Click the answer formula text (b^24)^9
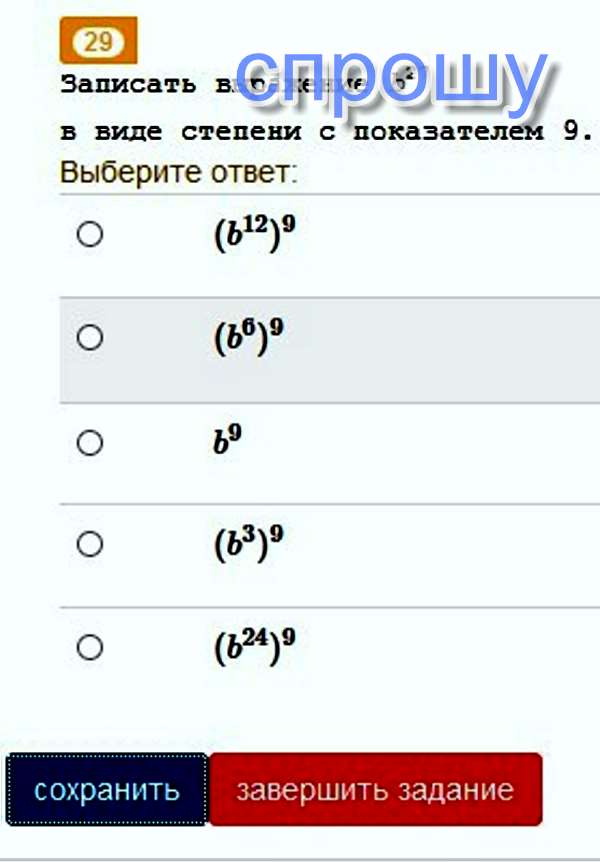Screen dimensions: 600x862 click(254, 648)
